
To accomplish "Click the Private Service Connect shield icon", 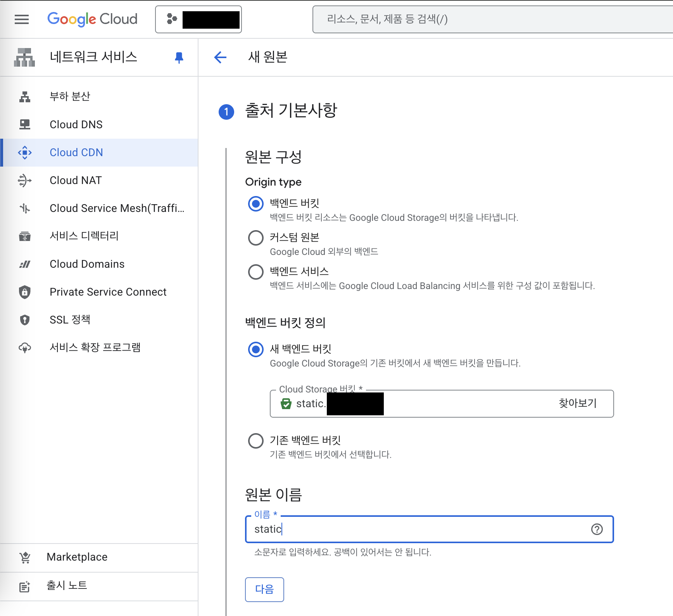I will [x=25, y=292].
